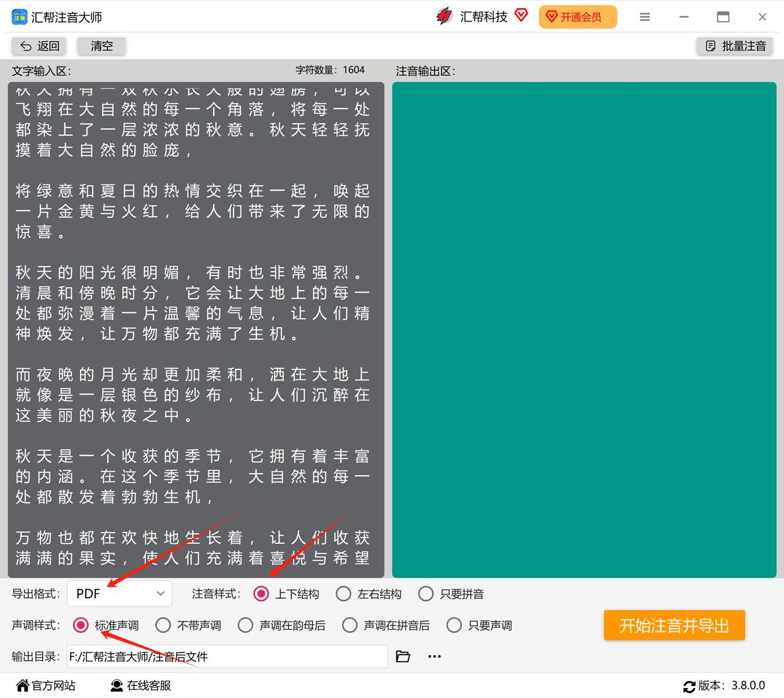Click the 汇帮注音大师 app logo icon
The image size is (784, 698).
[x=19, y=17]
